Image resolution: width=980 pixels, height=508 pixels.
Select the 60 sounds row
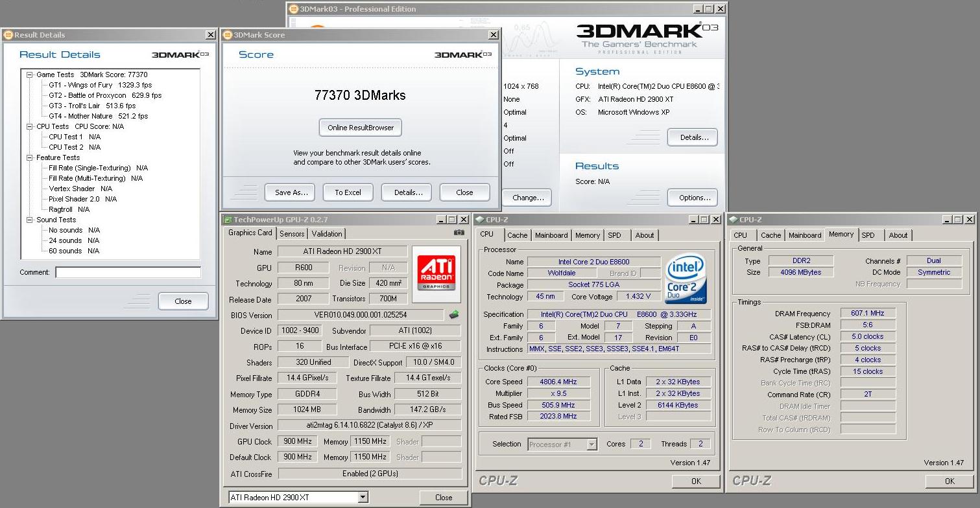click(74, 251)
